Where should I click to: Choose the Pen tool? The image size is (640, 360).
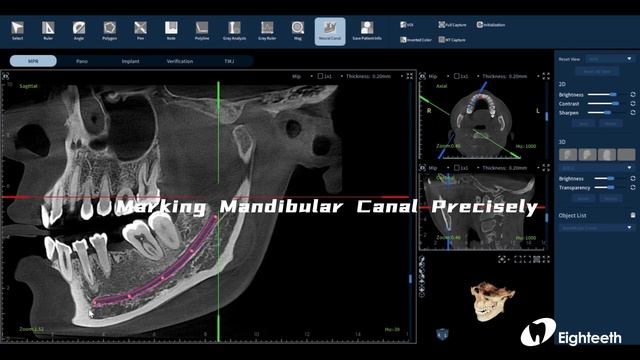coord(140,31)
